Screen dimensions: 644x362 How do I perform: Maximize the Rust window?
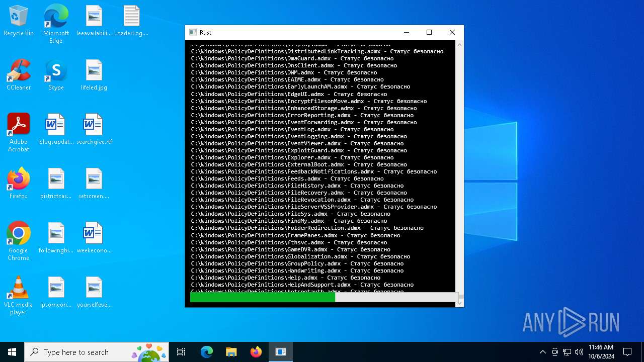[429, 32]
